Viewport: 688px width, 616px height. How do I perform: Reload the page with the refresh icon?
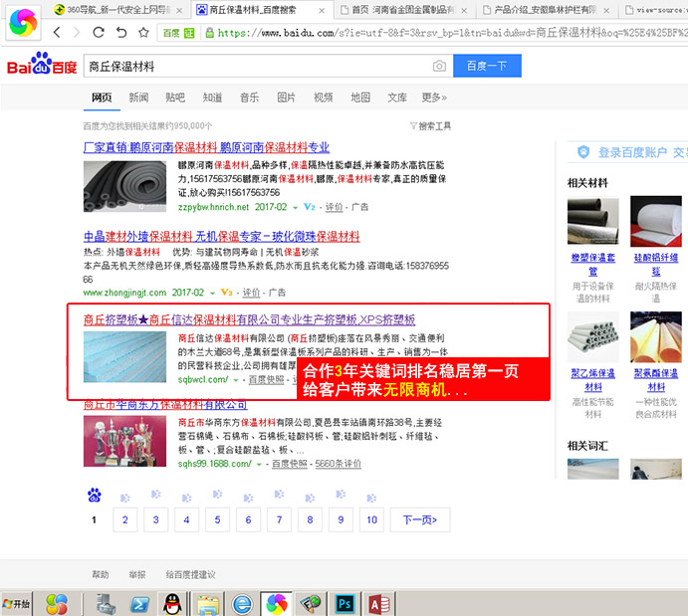click(x=99, y=32)
